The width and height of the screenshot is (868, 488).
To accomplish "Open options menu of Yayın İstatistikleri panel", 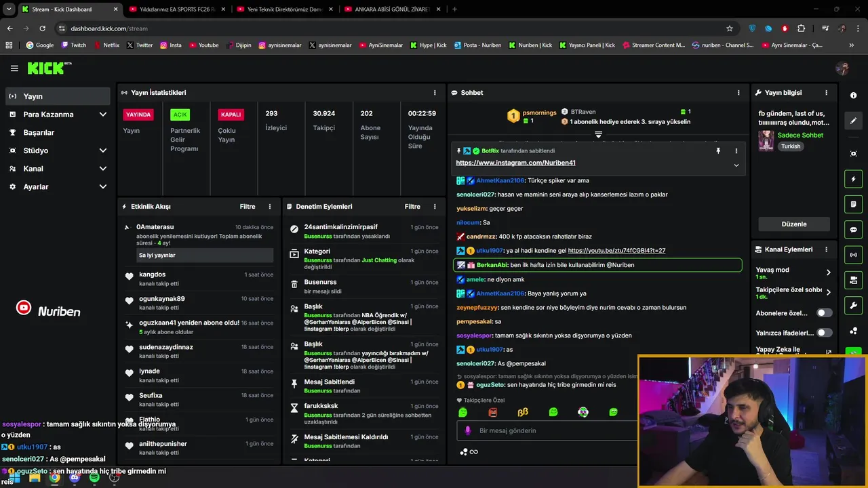I will (435, 93).
